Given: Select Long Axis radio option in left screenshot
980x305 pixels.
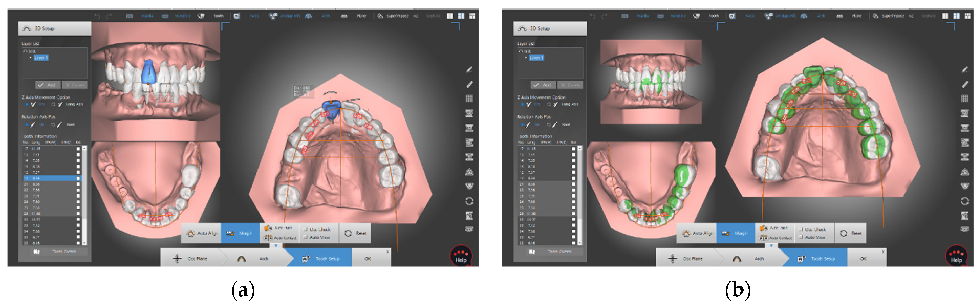Looking at the screenshot, I should tap(54, 104).
